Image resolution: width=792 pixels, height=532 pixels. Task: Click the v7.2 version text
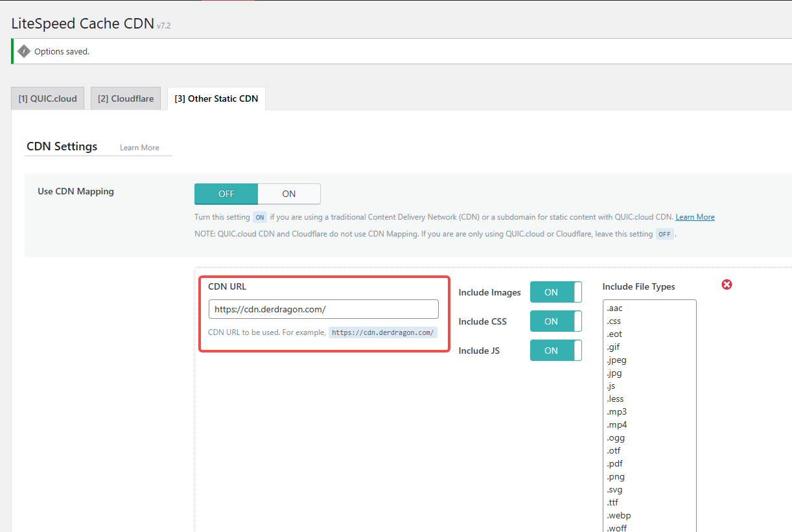click(163, 26)
